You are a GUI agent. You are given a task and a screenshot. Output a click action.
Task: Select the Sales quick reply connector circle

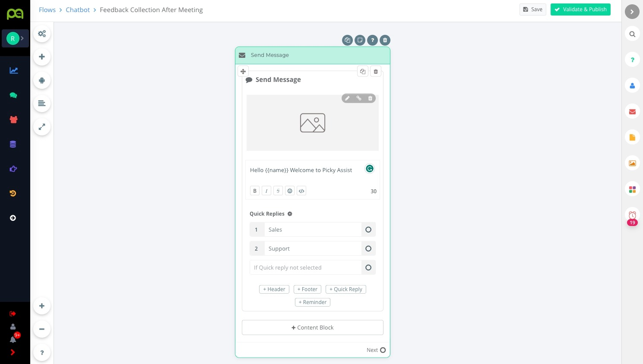[368, 229]
